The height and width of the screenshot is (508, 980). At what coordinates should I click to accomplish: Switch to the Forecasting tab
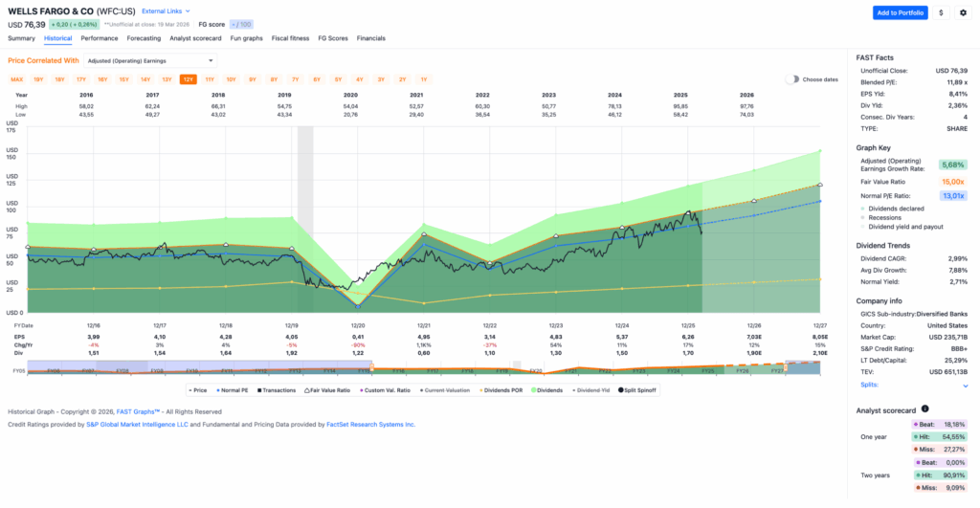point(144,38)
